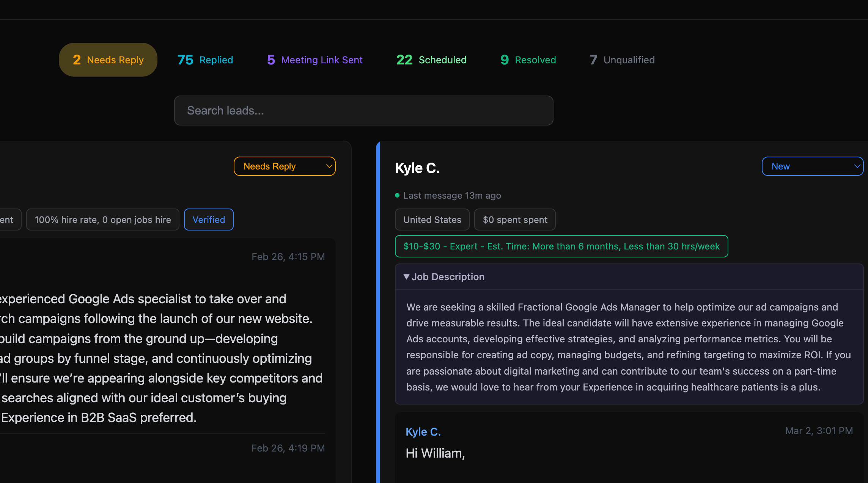Click the chevron on the New dropdown

(x=857, y=166)
